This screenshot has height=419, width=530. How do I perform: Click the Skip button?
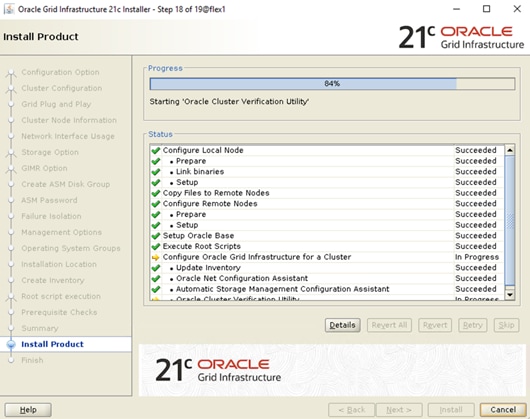click(506, 325)
